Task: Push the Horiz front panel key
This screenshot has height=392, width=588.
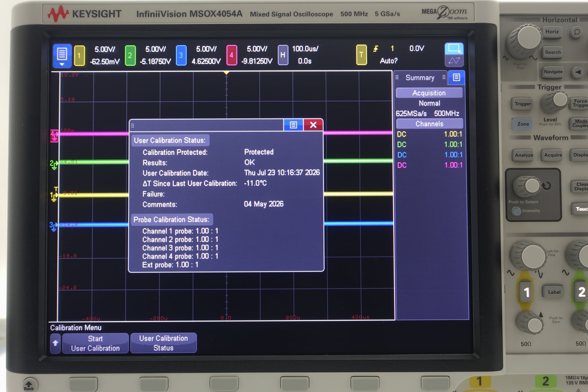Action: 552,32
